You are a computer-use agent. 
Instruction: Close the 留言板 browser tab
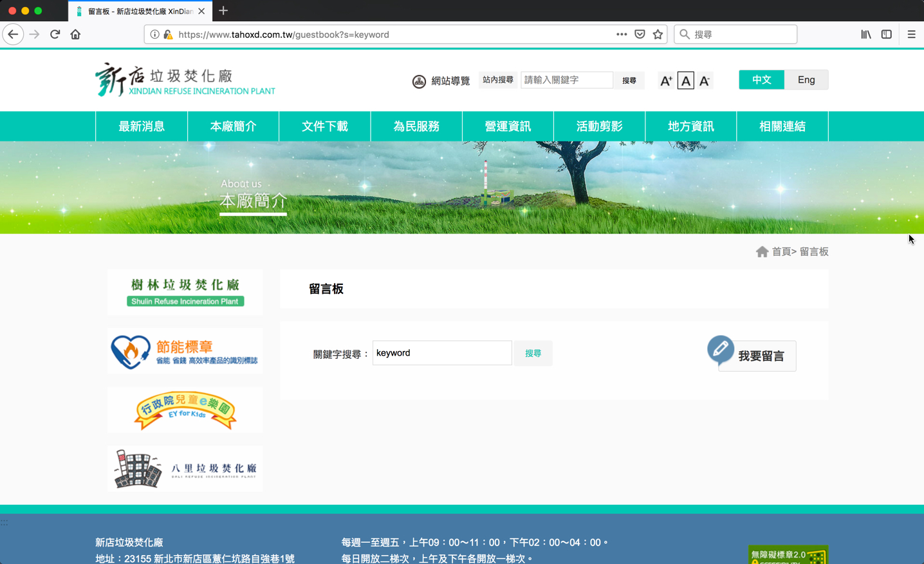tap(201, 11)
